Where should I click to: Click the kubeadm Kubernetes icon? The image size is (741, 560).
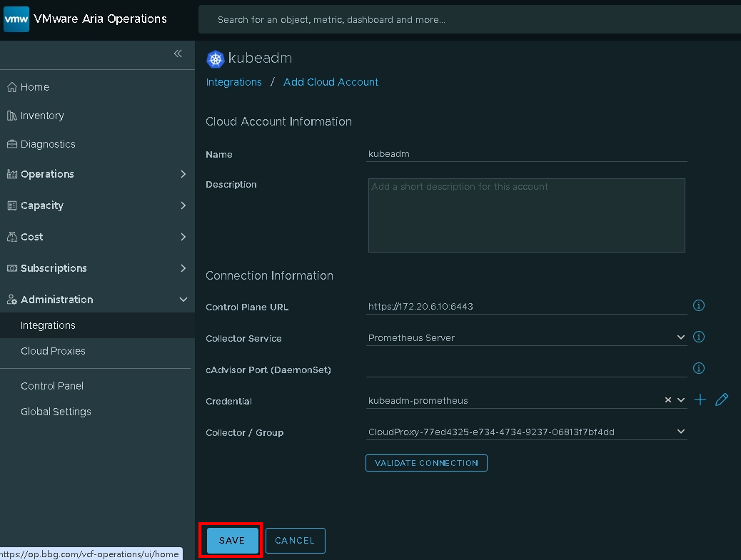tap(215, 59)
